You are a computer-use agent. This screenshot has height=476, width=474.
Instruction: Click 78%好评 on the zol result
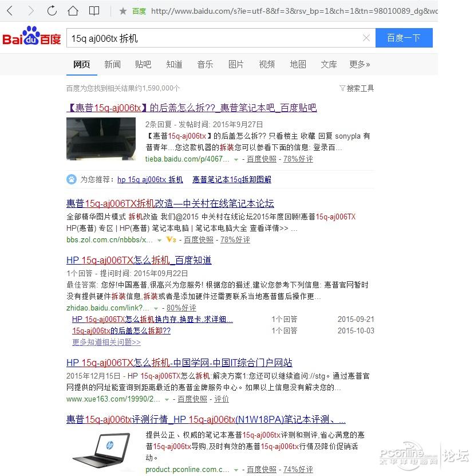click(235, 240)
